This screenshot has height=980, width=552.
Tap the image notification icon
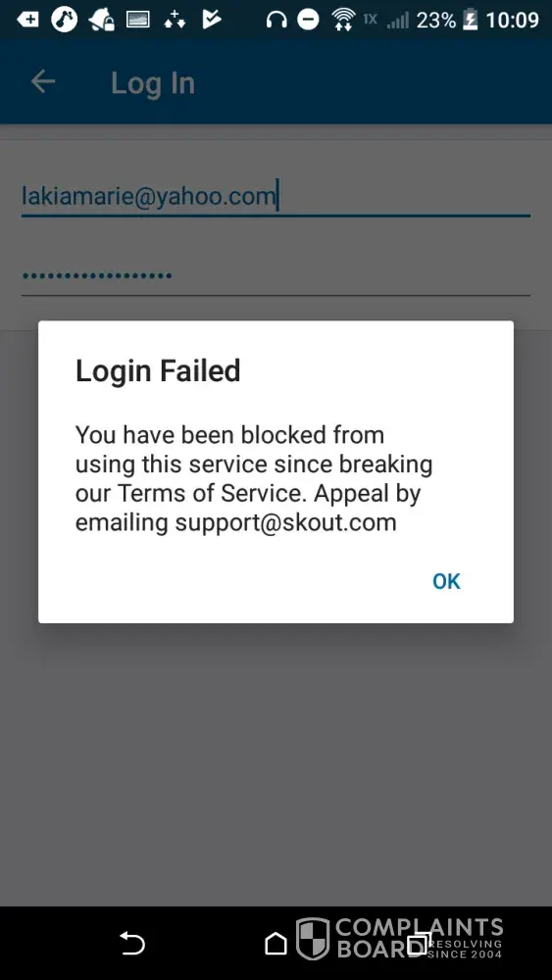coord(138,21)
